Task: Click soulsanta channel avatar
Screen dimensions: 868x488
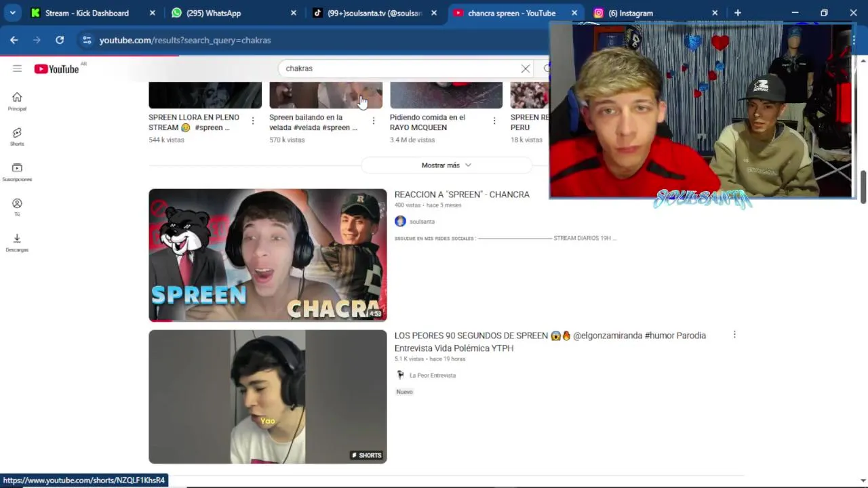Action: [400, 221]
